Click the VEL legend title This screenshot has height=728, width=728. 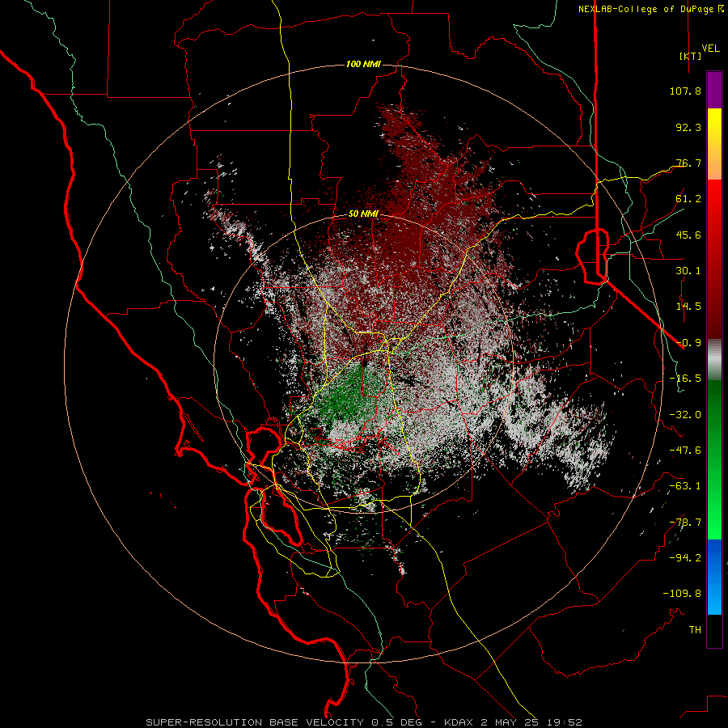[710, 48]
